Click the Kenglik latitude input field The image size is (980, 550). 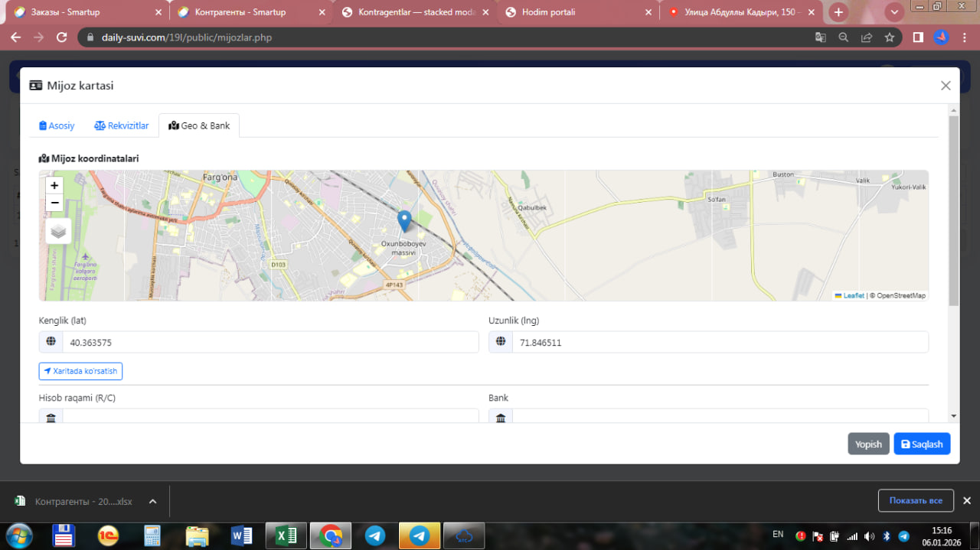coord(269,343)
